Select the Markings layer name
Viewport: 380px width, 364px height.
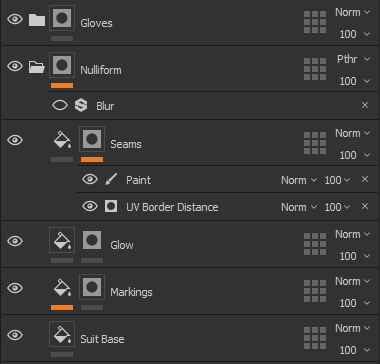tap(131, 292)
